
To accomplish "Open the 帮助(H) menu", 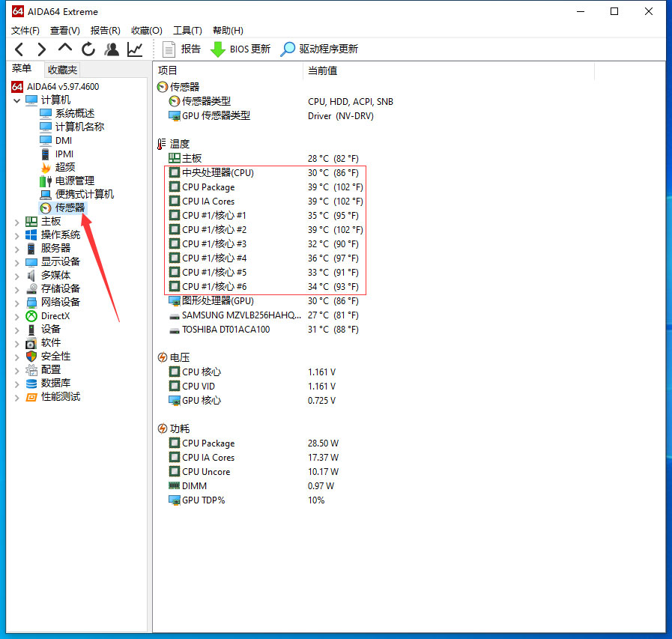I will tap(227, 30).
